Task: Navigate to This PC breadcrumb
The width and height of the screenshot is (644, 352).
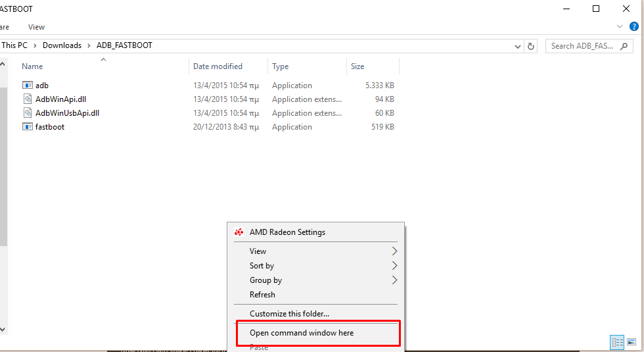Action: pyautogui.click(x=14, y=45)
